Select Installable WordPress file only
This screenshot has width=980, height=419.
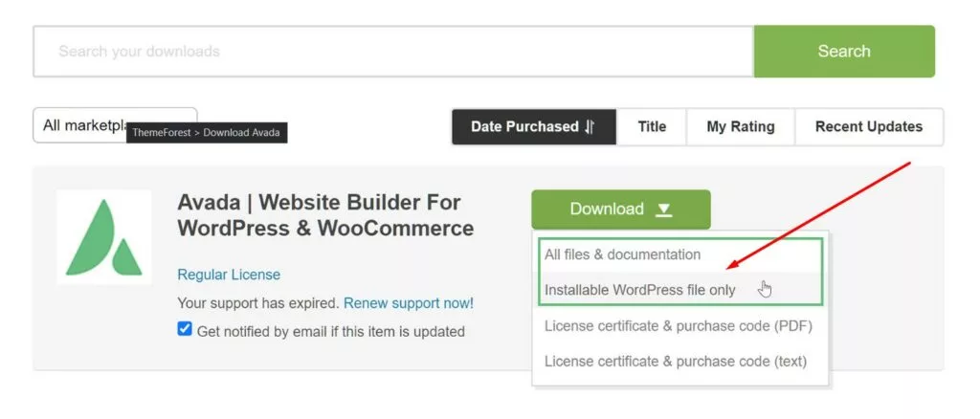click(x=679, y=290)
